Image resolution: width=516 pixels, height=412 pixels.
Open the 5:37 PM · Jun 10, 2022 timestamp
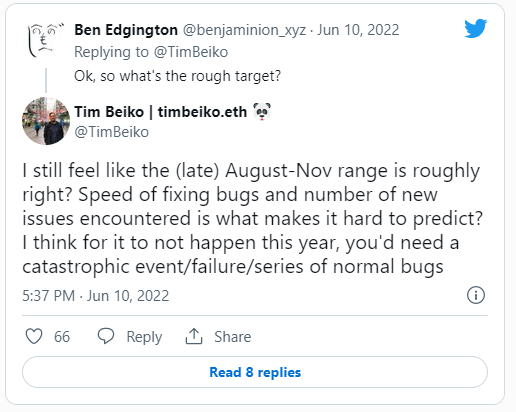pyautogui.click(x=96, y=296)
